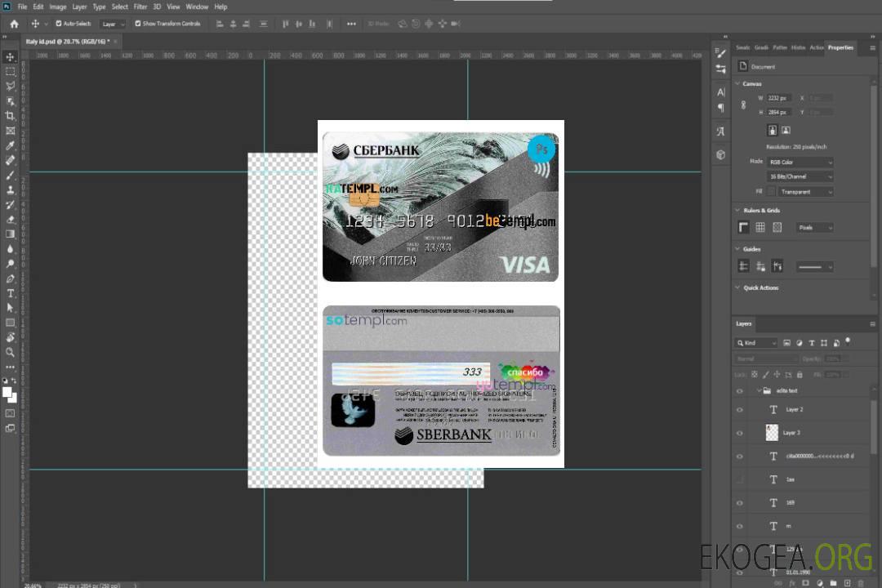Click the foreground color swatch
This screenshot has width=882, height=588.
(x=7, y=393)
